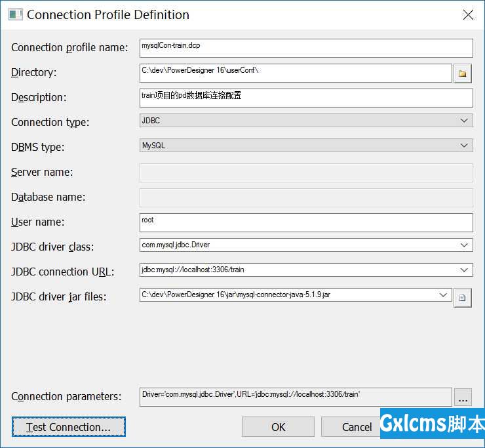Image resolution: width=485 pixels, height=448 pixels.
Task: Open the JDBC connection URL dropdown arrow
Action: pyautogui.click(x=463, y=270)
